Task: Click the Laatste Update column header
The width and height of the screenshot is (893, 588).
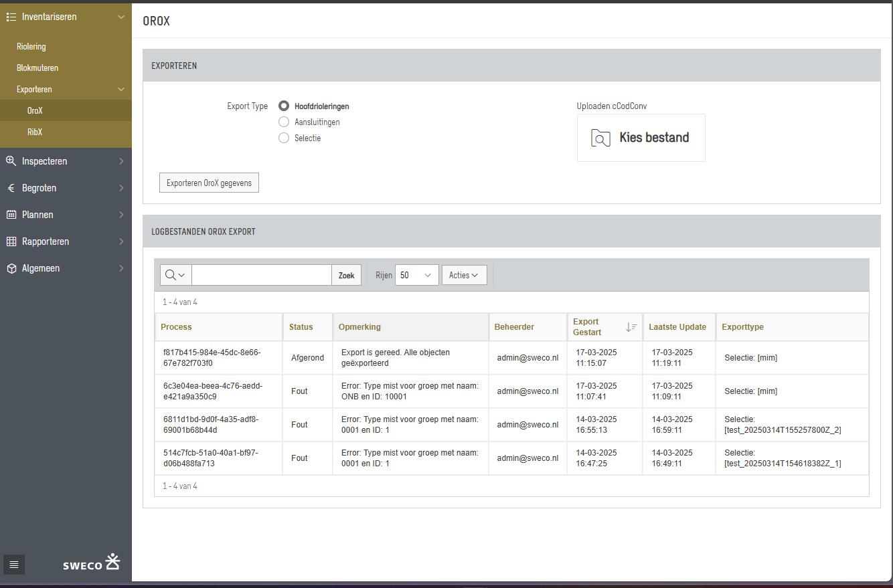Action: 677,327
